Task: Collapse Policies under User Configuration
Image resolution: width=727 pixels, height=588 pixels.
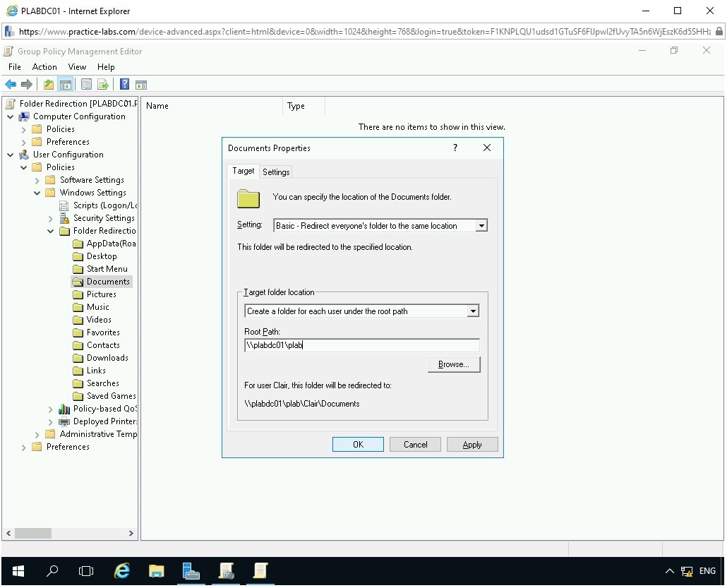Action: tap(24, 167)
